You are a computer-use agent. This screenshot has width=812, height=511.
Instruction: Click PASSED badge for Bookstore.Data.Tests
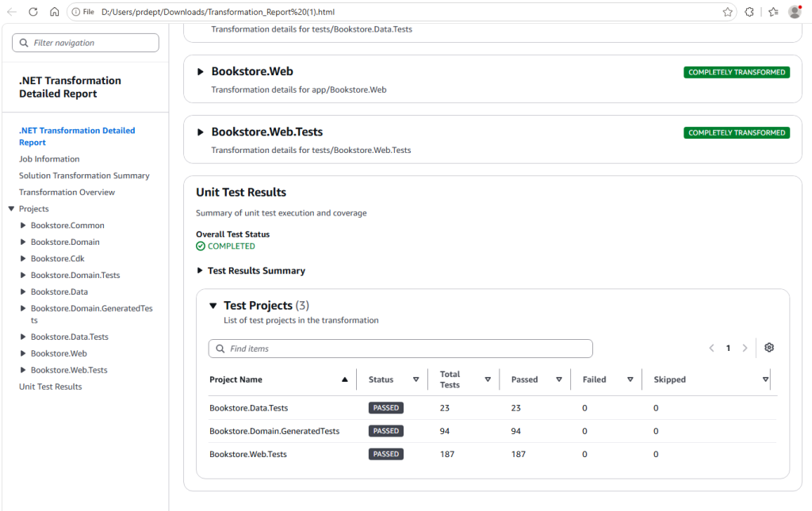click(386, 408)
